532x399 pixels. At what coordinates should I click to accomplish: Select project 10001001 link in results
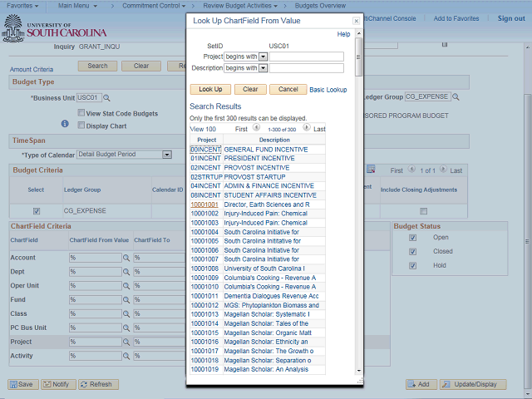pos(204,204)
